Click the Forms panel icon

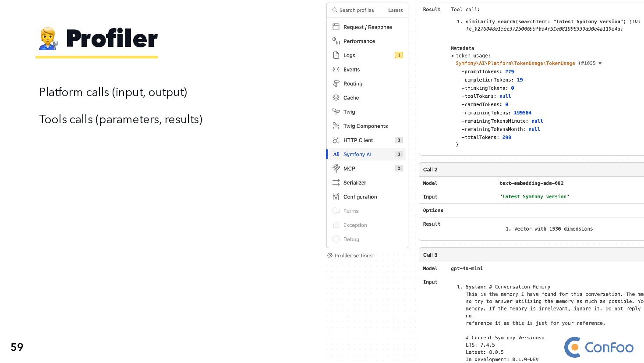(x=336, y=211)
